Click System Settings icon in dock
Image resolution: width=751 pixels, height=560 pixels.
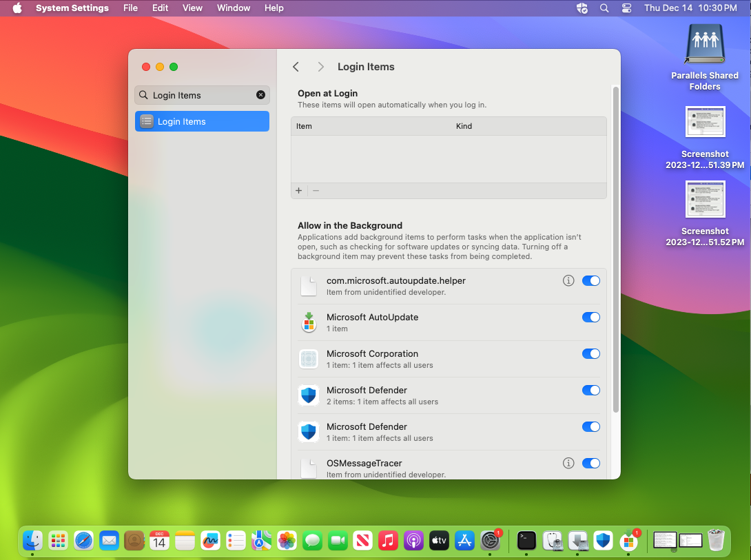pos(490,541)
